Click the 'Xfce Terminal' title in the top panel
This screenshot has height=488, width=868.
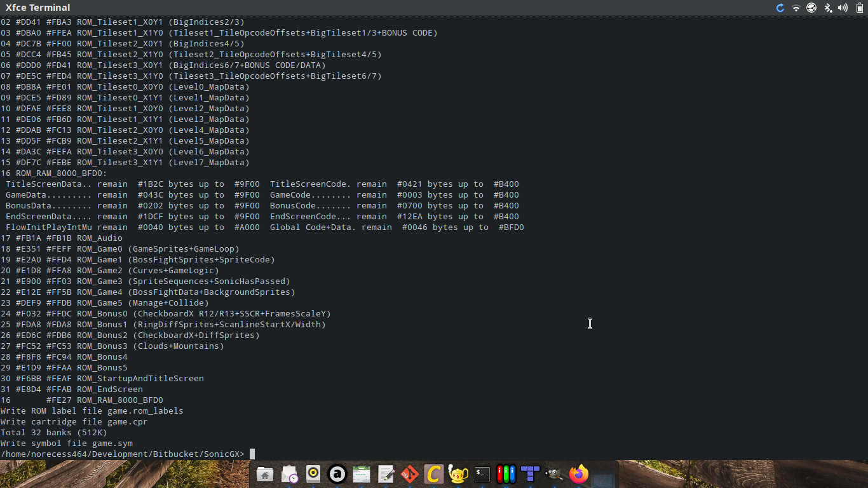coord(38,8)
